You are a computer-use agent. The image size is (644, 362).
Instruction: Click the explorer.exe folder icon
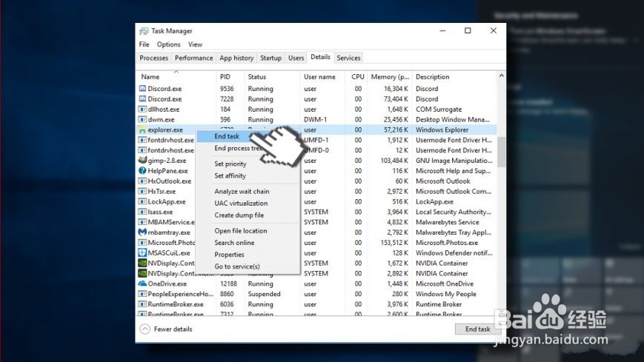(x=142, y=130)
